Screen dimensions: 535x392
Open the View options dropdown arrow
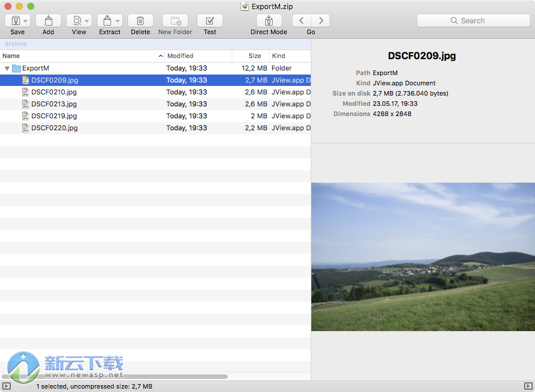[86, 20]
